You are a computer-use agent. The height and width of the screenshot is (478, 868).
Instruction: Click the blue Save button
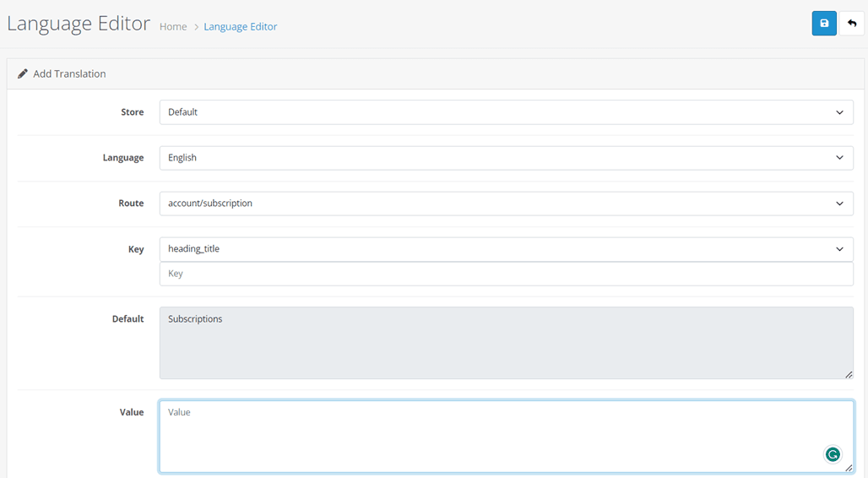824,24
